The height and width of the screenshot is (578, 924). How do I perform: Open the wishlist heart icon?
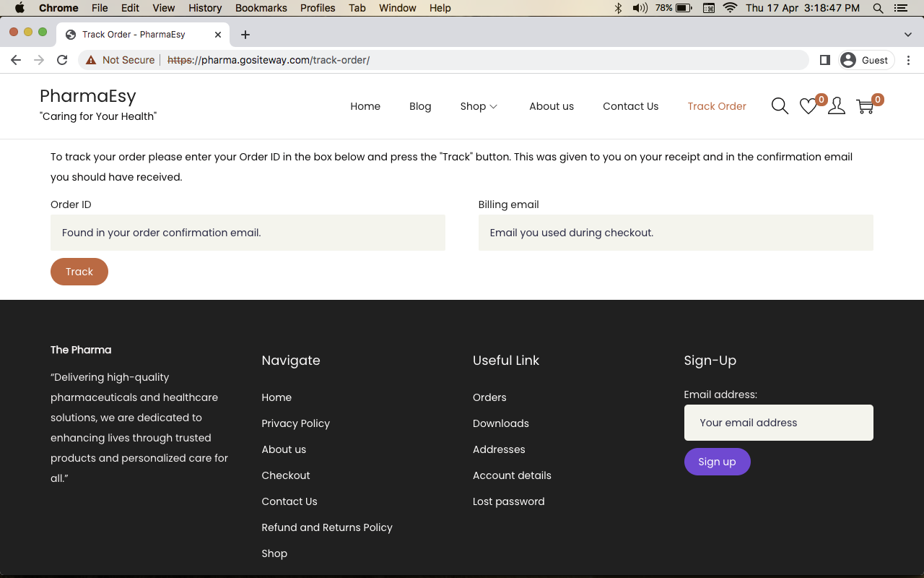point(808,106)
